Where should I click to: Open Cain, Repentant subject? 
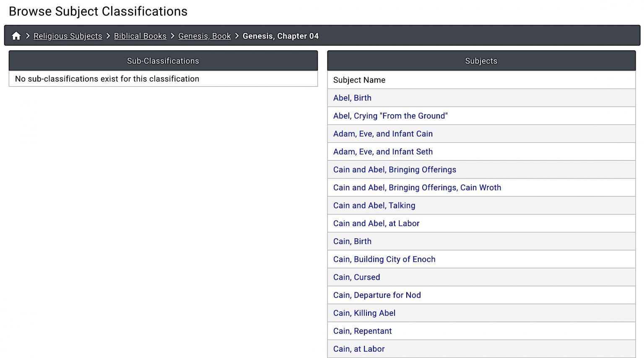[x=362, y=331]
